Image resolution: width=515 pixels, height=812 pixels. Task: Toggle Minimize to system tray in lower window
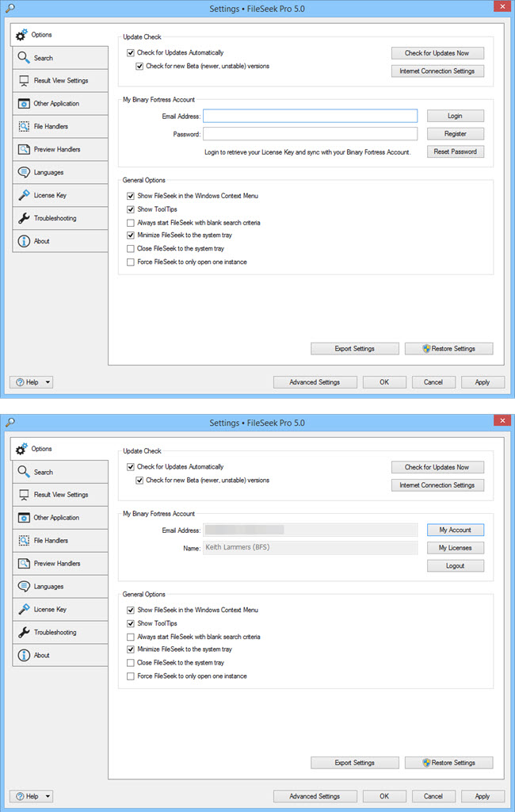131,649
